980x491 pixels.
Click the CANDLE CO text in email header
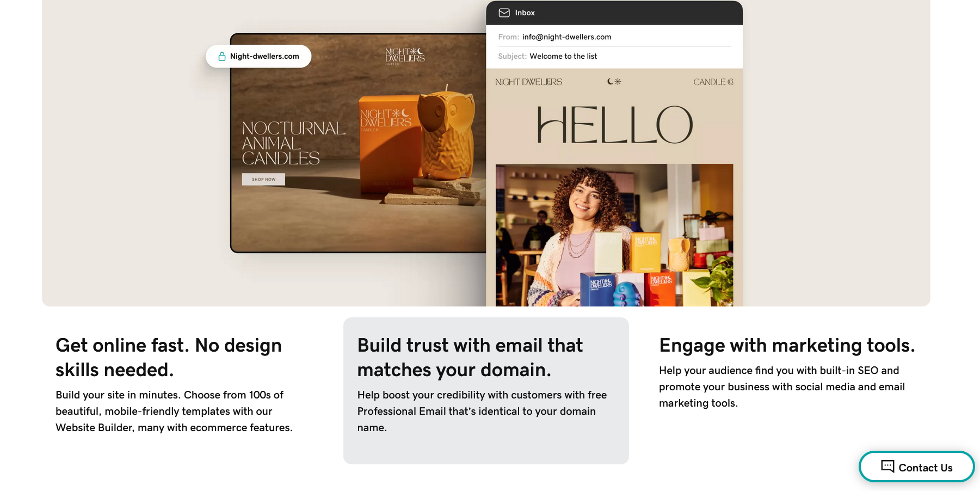(713, 82)
